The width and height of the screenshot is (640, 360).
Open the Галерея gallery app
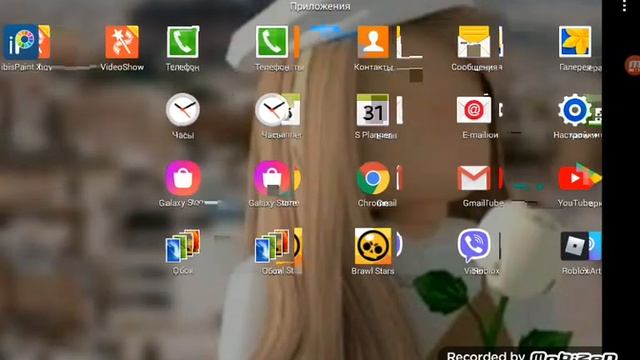click(575, 42)
